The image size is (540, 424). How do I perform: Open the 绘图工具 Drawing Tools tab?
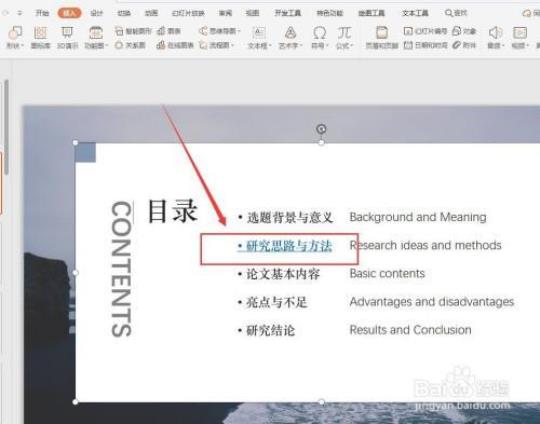[371, 13]
